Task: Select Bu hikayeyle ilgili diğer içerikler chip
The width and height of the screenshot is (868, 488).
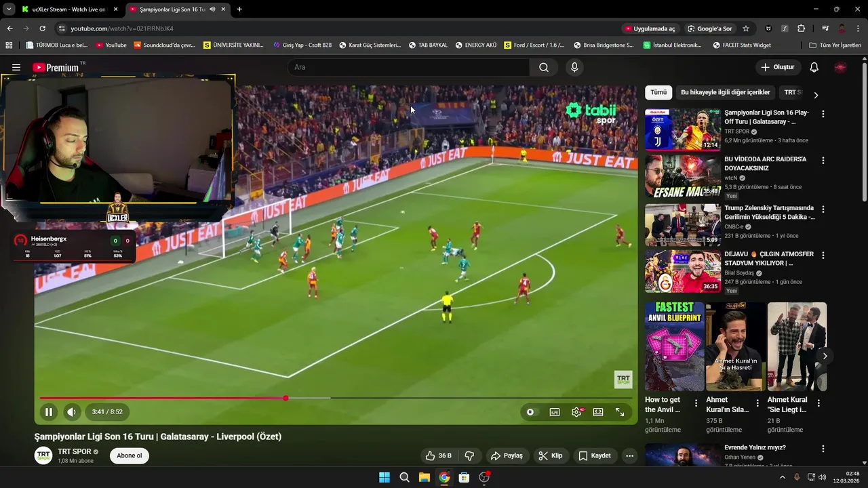Action: pos(725,92)
